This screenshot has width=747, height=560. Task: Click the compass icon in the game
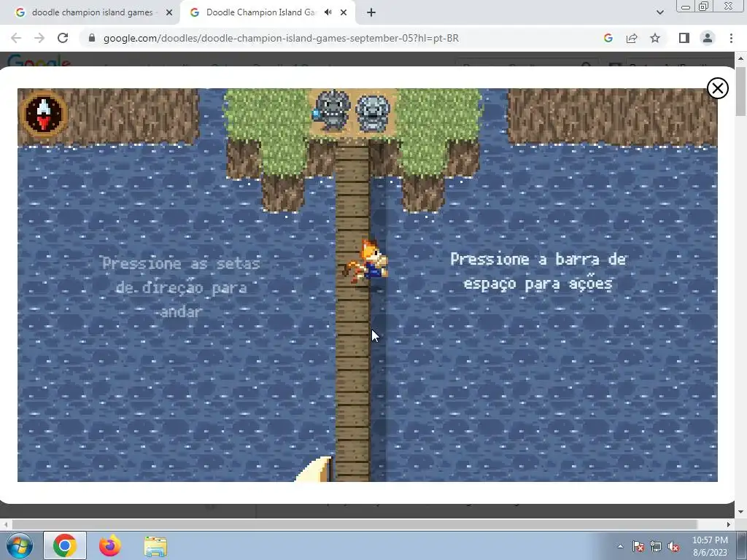44,114
